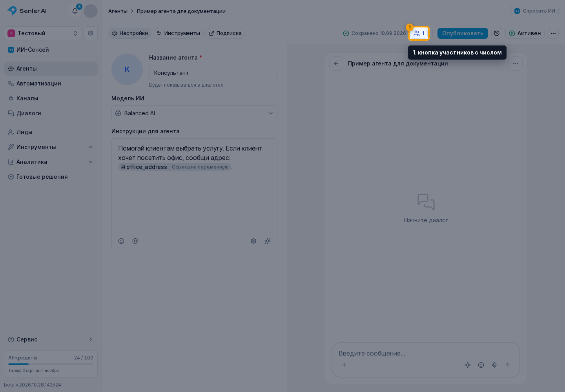Open the version history clock icon
The width and height of the screenshot is (565, 392).
point(497,33)
